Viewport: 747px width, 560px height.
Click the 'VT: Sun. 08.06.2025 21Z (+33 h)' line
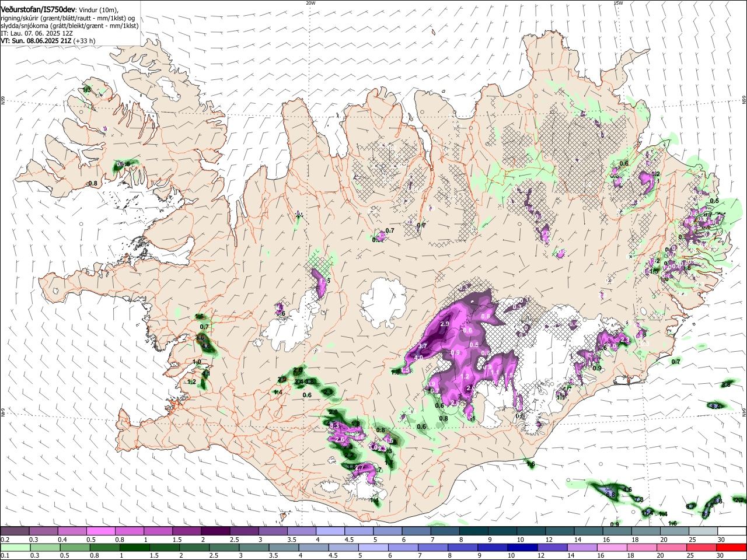(x=48, y=41)
